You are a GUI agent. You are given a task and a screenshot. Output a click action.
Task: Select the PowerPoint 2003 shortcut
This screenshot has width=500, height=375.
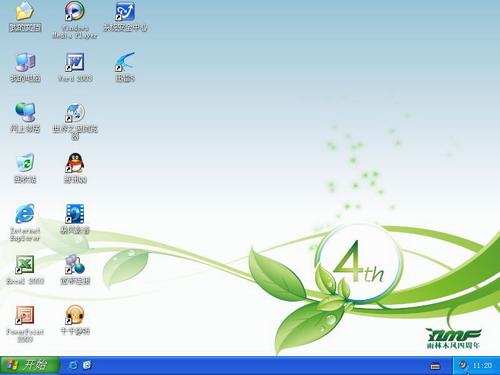(x=25, y=324)
